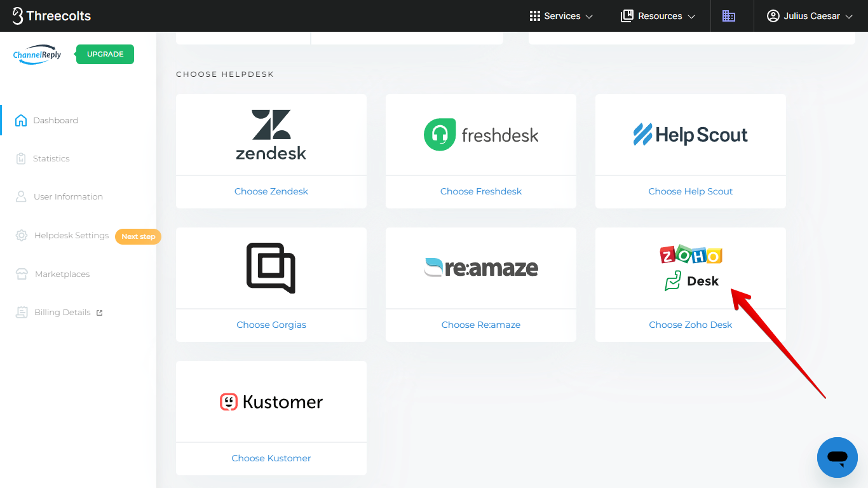Click the Gorgias chat-box logo
The width and height of the screenshot is (868, 488).
[271, 268]
